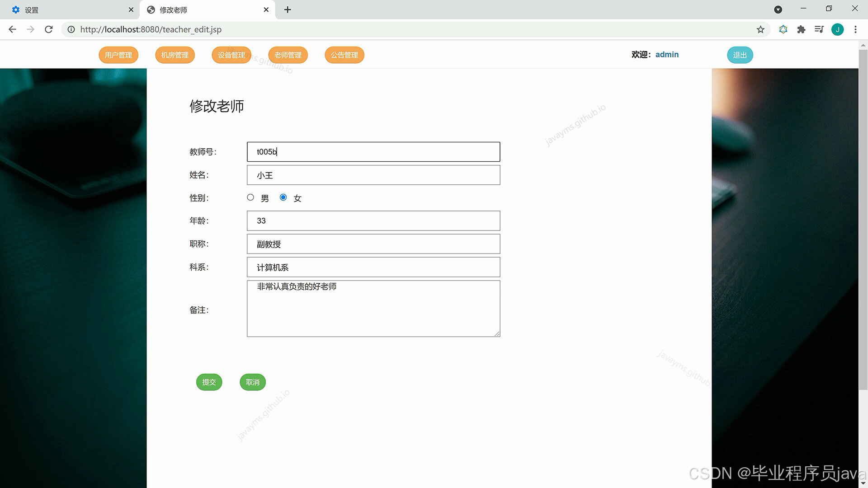Minimize the browser window
Image resolution: width=868 pixels, height=488 pixels.
coord(803,9)
